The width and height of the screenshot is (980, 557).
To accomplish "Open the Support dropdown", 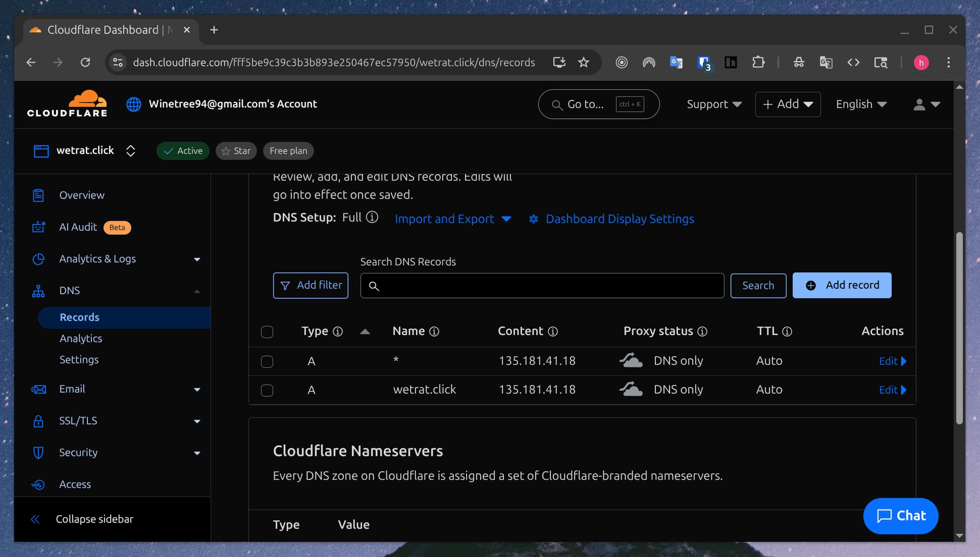I will point(714,104).
